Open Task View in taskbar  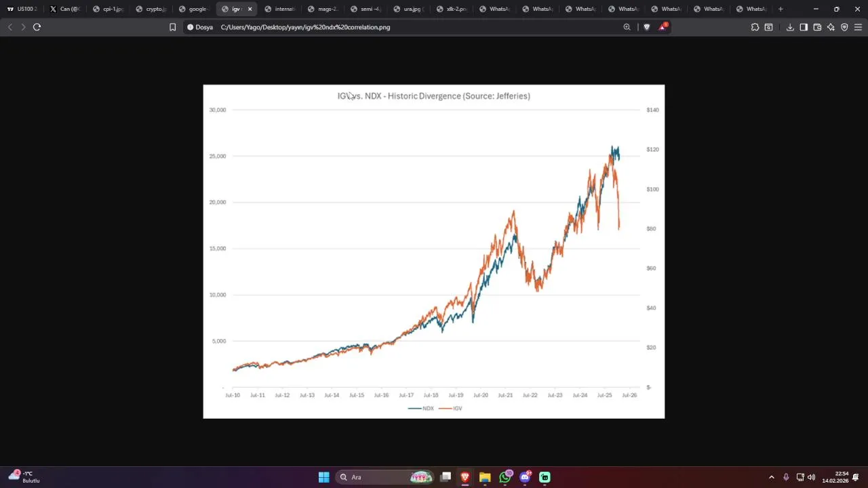coord(446,477)
